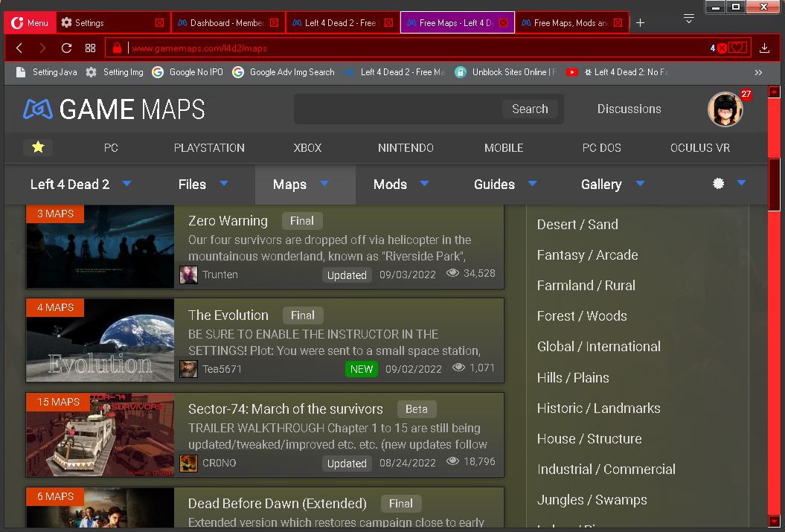
Task: Open the Discussions link
Action: (x=629, y=109)
